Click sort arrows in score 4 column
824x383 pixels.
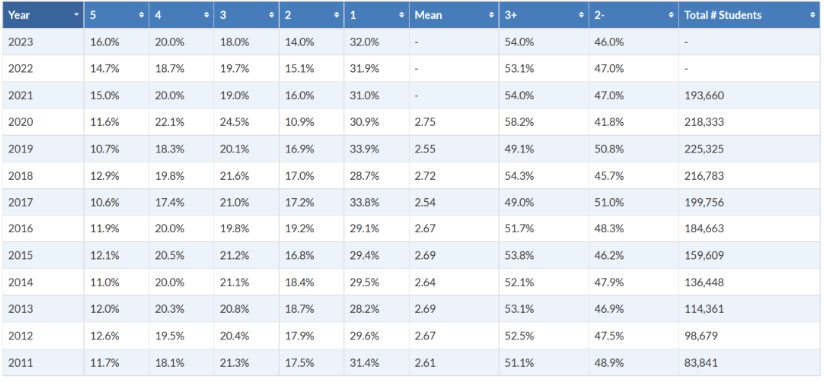[207, 15]
